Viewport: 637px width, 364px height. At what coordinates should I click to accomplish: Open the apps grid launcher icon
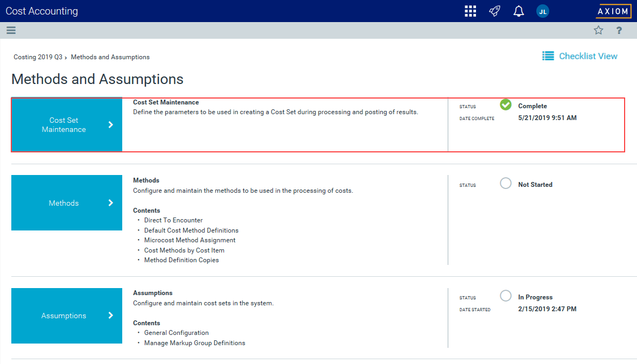[x=470, y=11]
